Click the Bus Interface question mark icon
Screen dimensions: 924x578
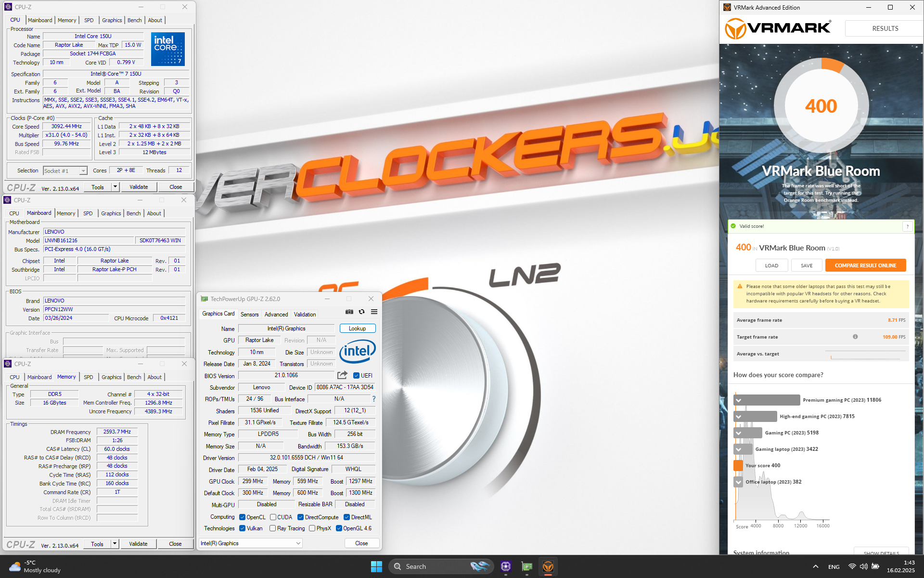373,399
